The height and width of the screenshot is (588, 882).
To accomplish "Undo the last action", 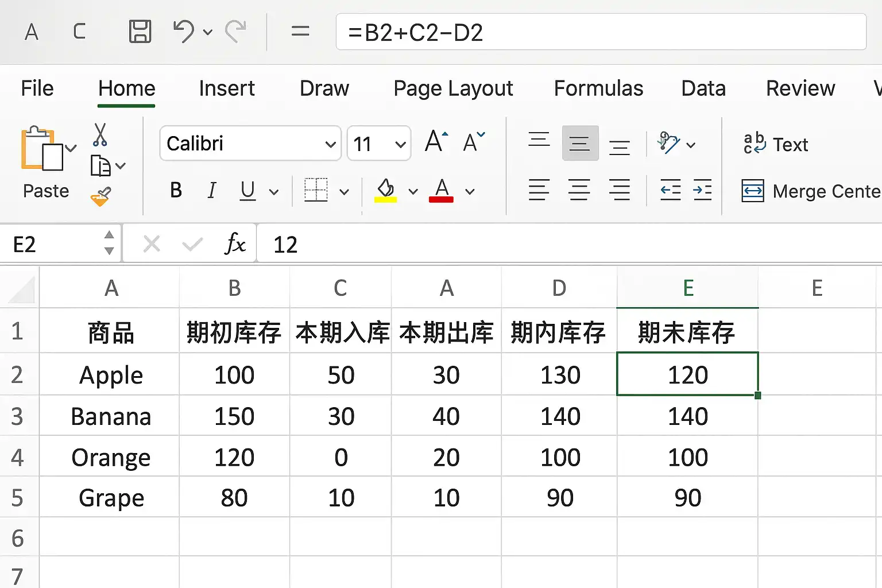I will click(184, 32).
